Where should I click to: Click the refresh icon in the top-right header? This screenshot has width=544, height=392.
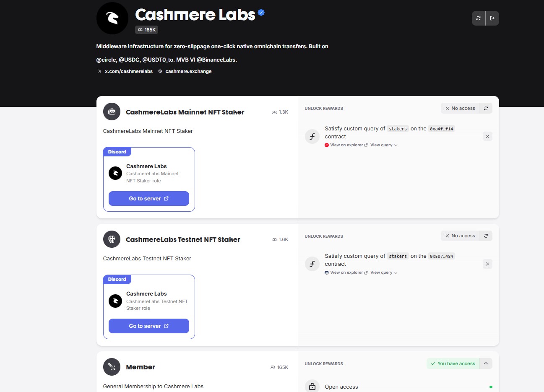479,18
